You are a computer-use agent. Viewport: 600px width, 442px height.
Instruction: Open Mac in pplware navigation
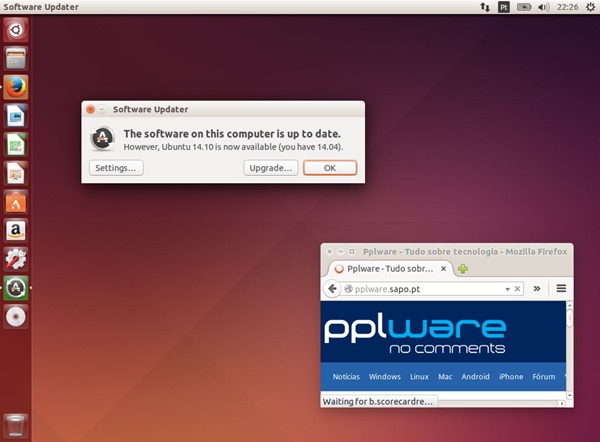pyautogui.click(x=445, y=377)
